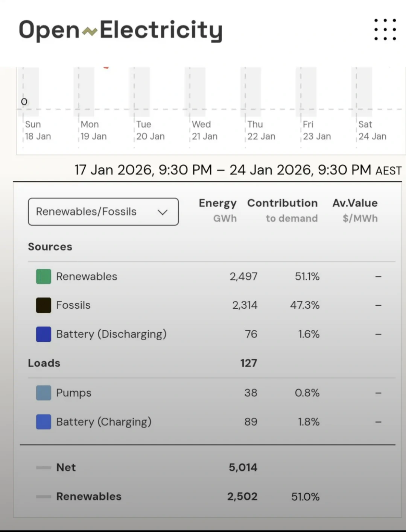This screenshot has width=406, height=532.
Task: Toggle the Battery (Charging) swatch
Action: click(44, 422)
